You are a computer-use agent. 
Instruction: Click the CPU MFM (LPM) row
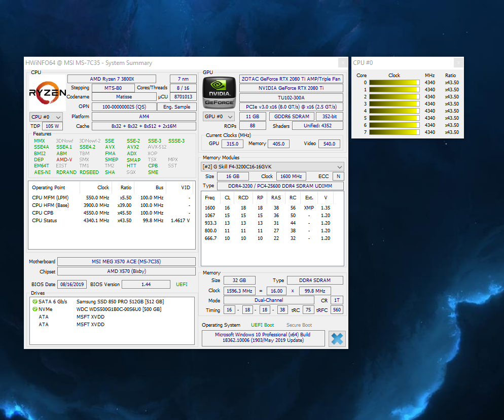(111, 198)
